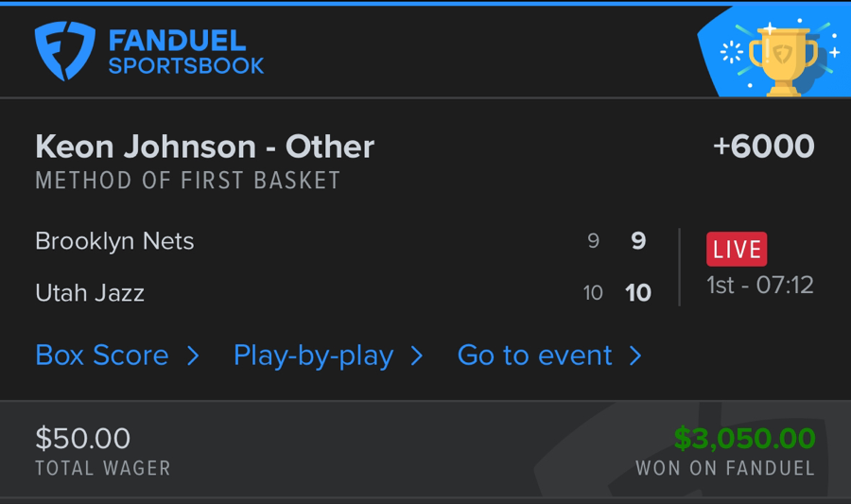Open the Box Score link
The width and height of the screenshot is (851, 504).
102,356
